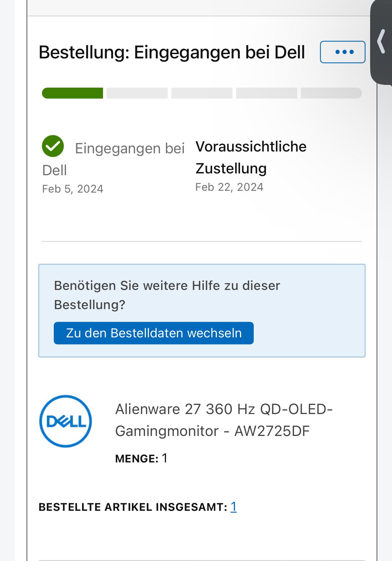Open the three-dot more options menu
The image size is (392, 561).
[x=342, y=52]
